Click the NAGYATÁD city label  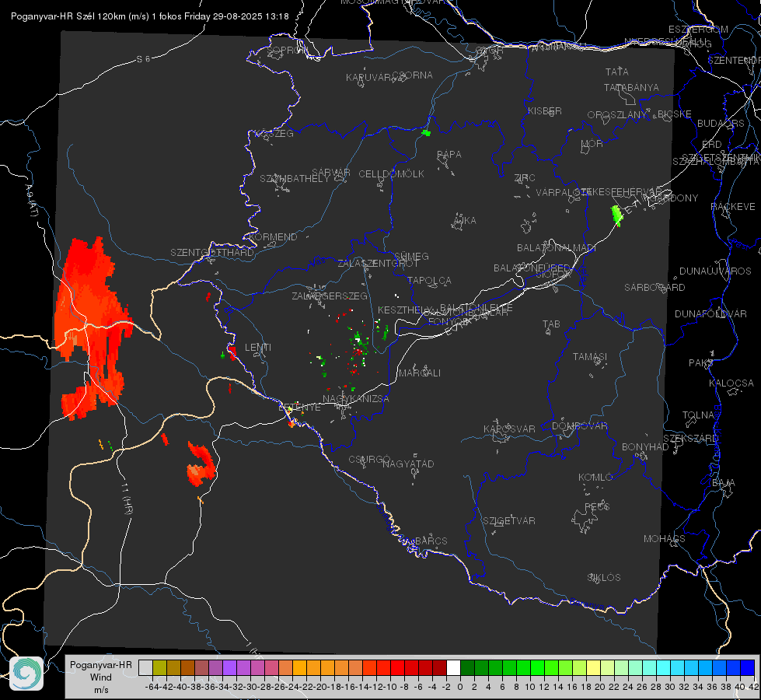[408, 464]
